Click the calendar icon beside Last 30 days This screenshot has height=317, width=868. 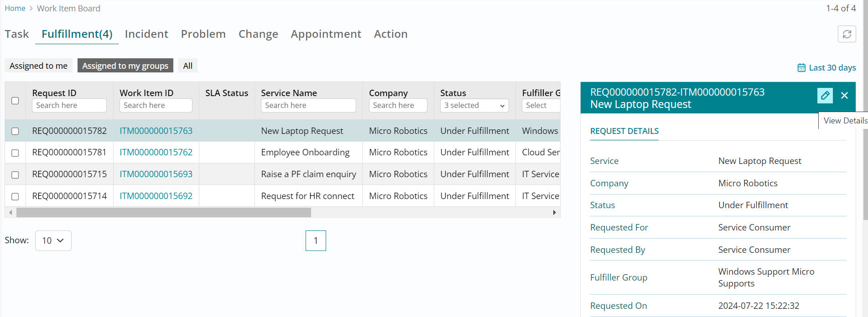(801, 68)
